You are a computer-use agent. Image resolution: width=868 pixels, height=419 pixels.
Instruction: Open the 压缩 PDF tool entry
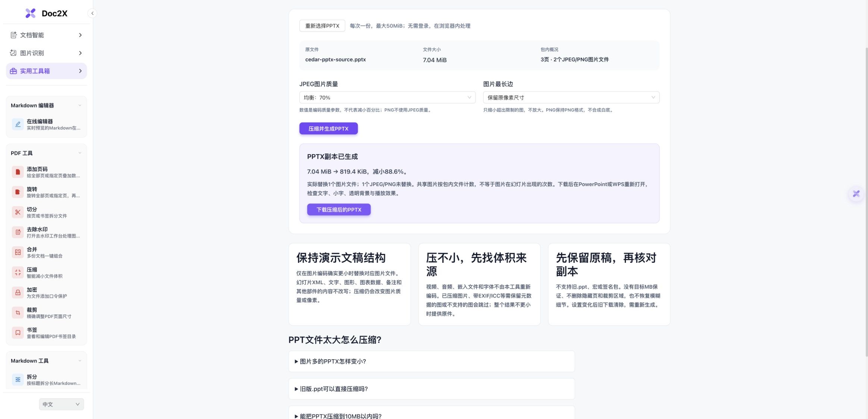46,273
